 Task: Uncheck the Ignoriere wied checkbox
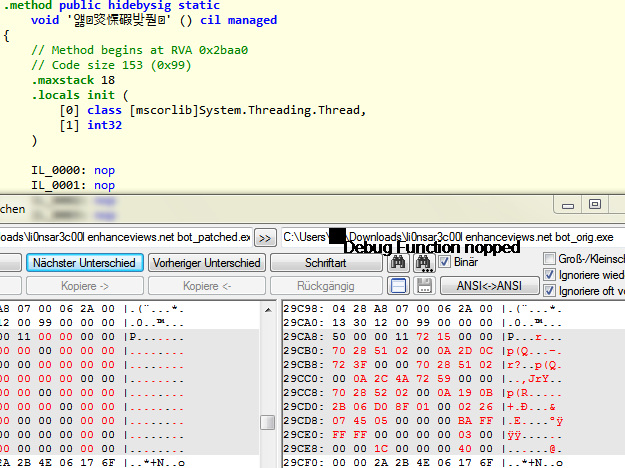(x=549, y=275)
